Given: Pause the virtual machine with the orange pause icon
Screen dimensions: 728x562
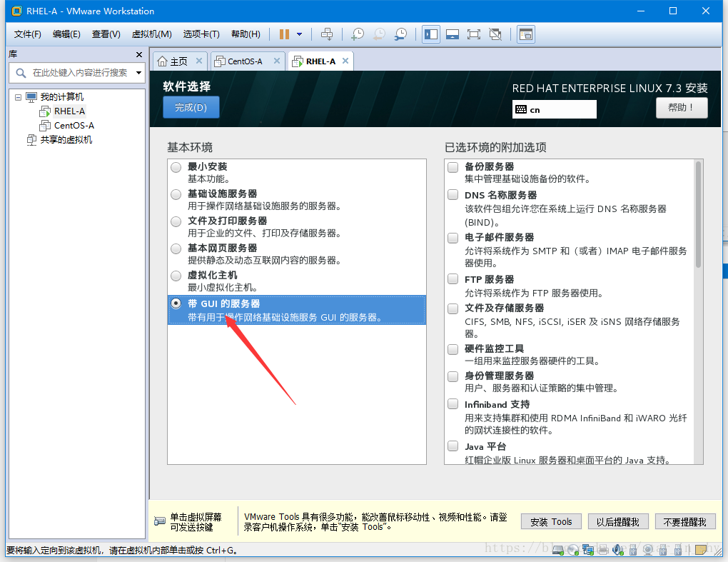Looking at the screenshot, I should coord(284,34).
